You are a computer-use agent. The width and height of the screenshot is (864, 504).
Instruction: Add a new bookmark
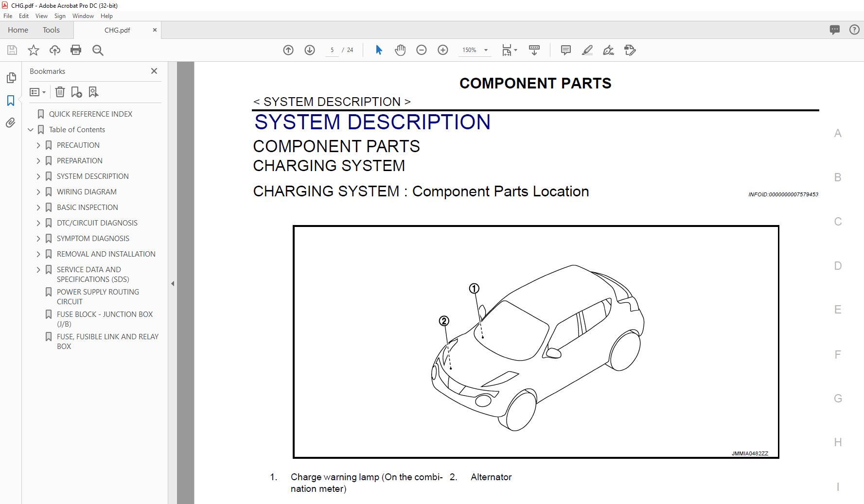point(76,92)
